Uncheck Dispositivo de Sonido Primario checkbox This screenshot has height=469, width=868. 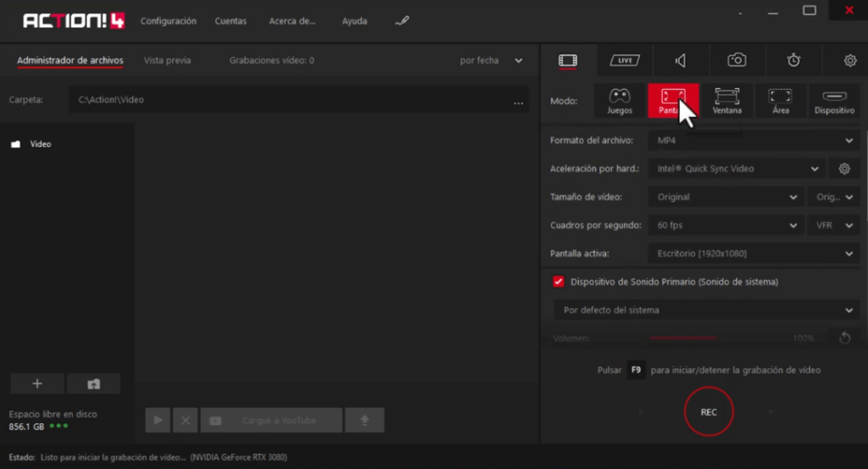[559, 282]
